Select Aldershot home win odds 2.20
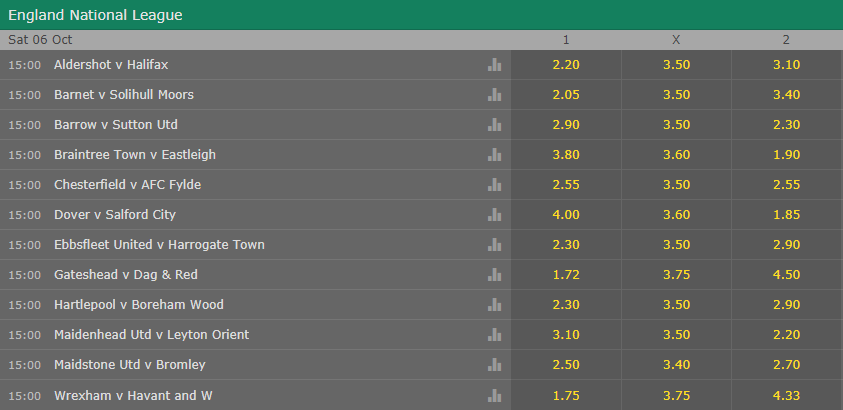Screen dimensions: 843x410 coord(566,65)
